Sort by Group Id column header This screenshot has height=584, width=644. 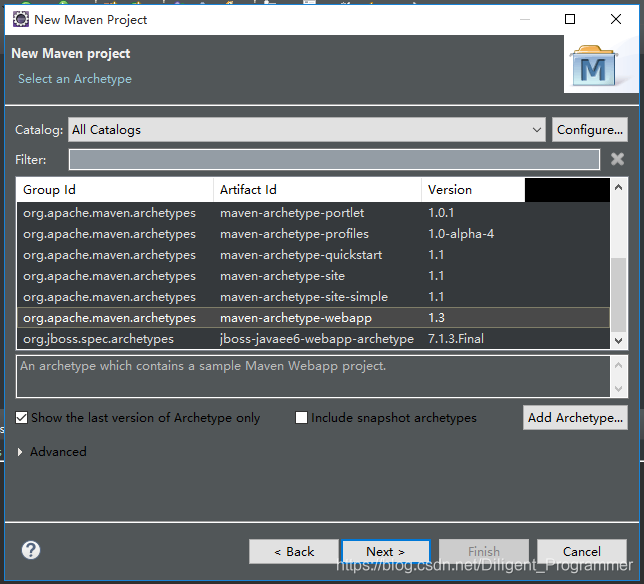click(115, 190)
